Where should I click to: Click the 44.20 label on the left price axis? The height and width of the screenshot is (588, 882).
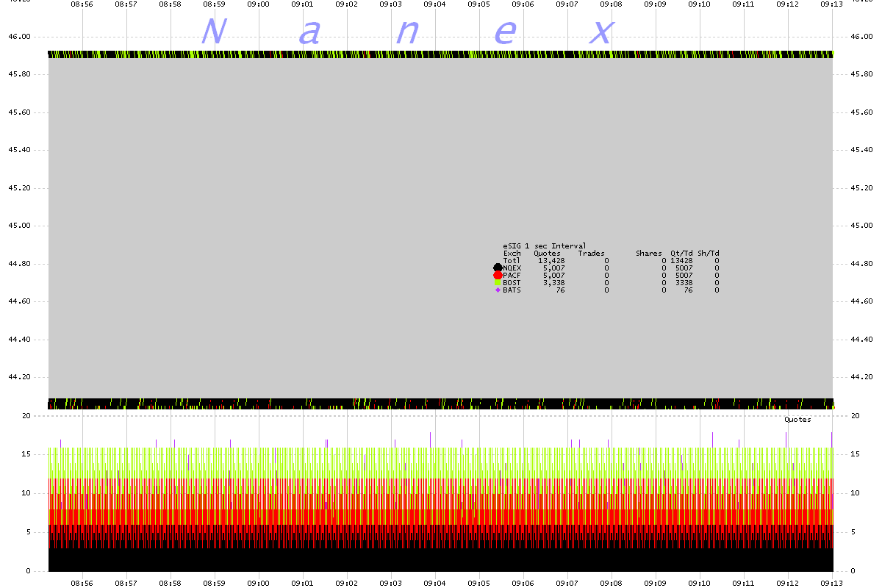[18, 377]
